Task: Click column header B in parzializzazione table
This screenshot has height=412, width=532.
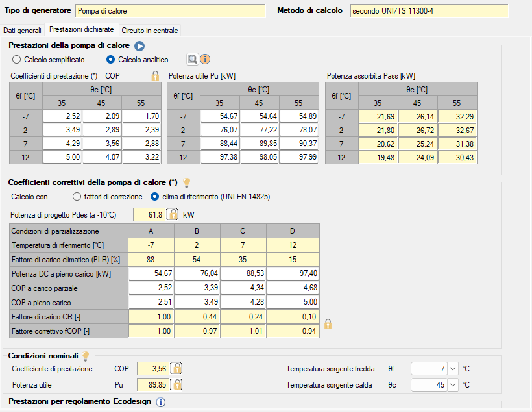Action: click(197, 231)
